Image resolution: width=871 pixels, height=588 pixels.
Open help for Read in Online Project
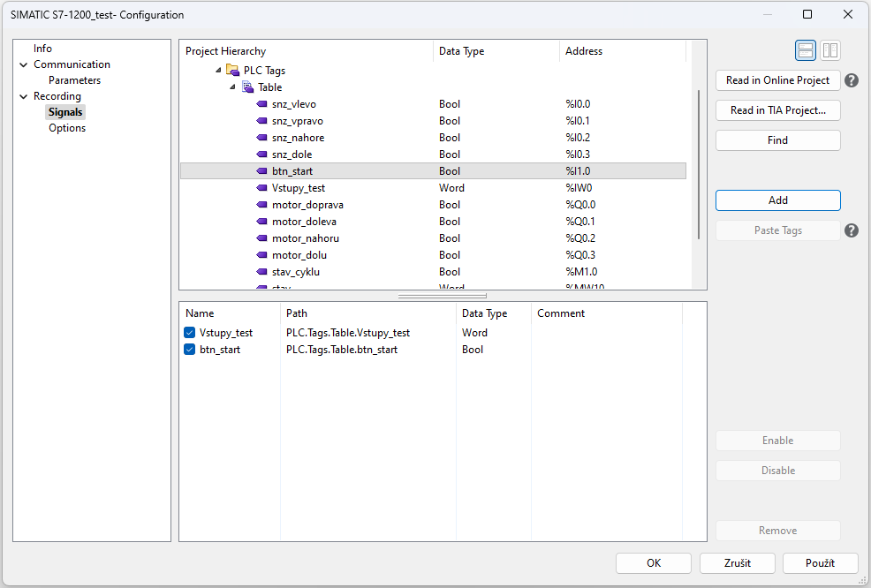point(851,80)
